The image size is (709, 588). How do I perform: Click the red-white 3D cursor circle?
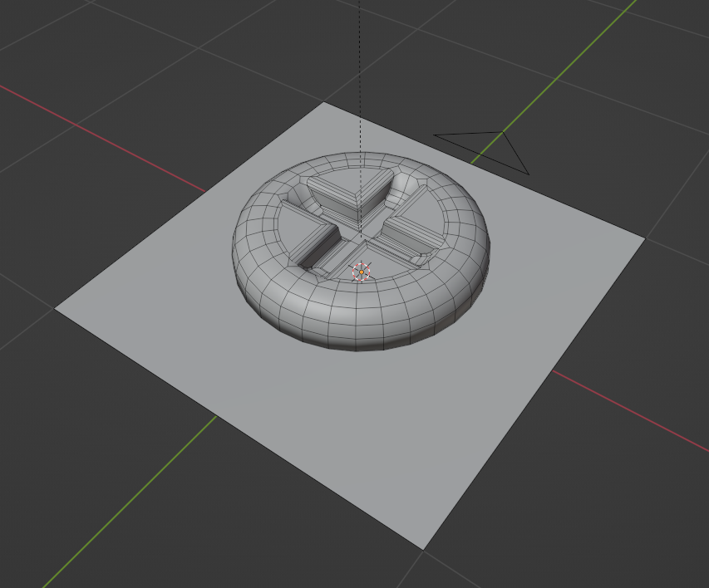[x=362, y=272]
